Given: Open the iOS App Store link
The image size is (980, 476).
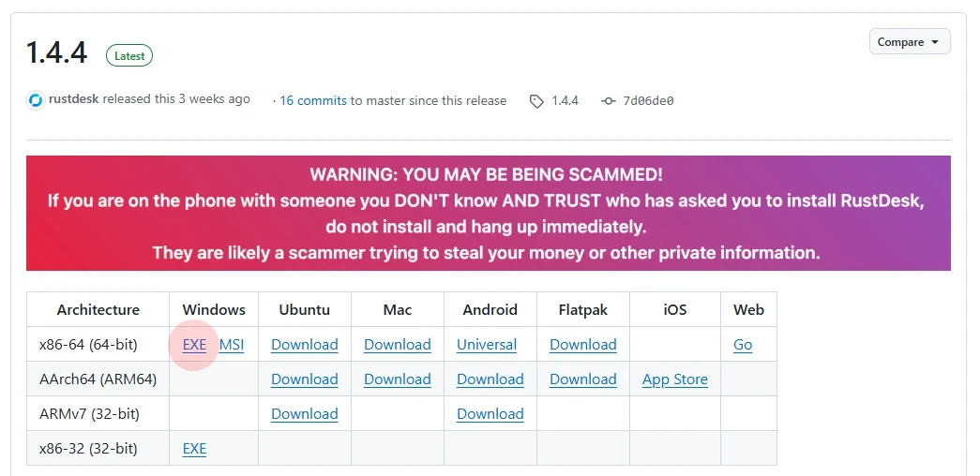Looking at the screenshot, I should click(675, 379).
